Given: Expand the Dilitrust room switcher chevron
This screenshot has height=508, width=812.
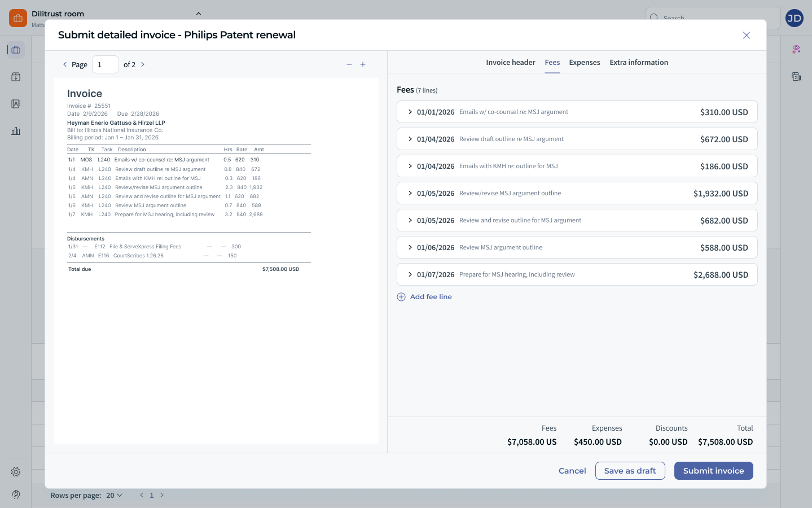Looking at the screenshot, I should tap(199, 14).
